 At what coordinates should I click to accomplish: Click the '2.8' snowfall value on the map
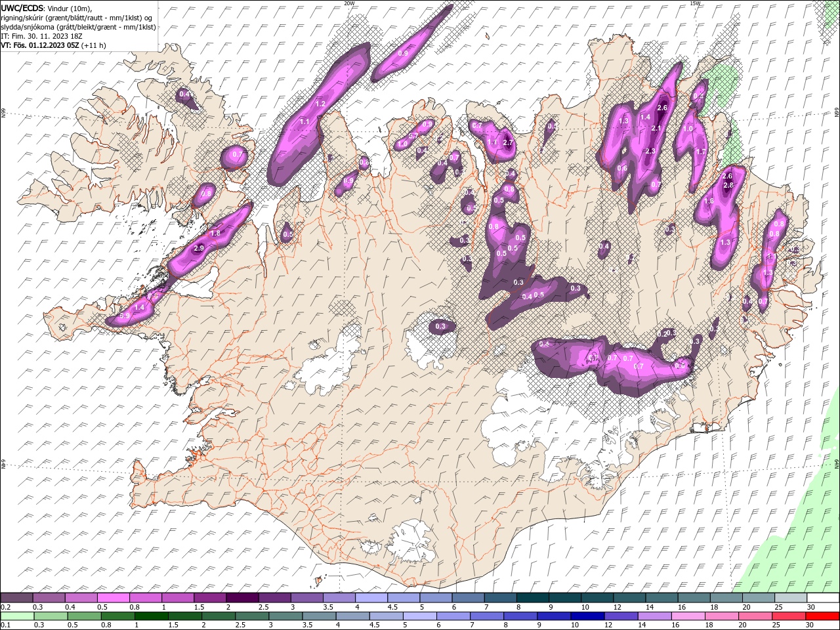tap(728, 186)
